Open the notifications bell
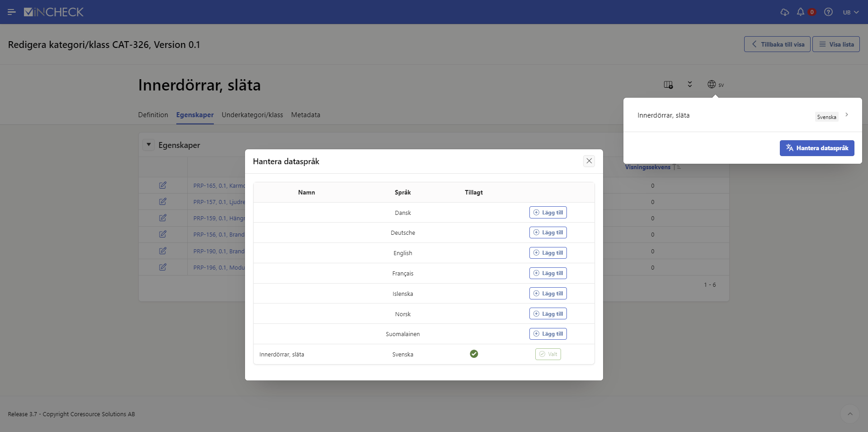 (801, 12)
